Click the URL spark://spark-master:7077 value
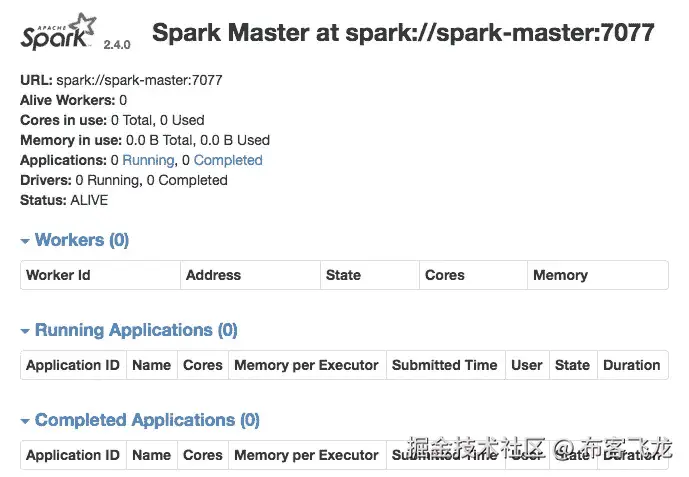Viewport: 689px width, 477px height. 139,80
